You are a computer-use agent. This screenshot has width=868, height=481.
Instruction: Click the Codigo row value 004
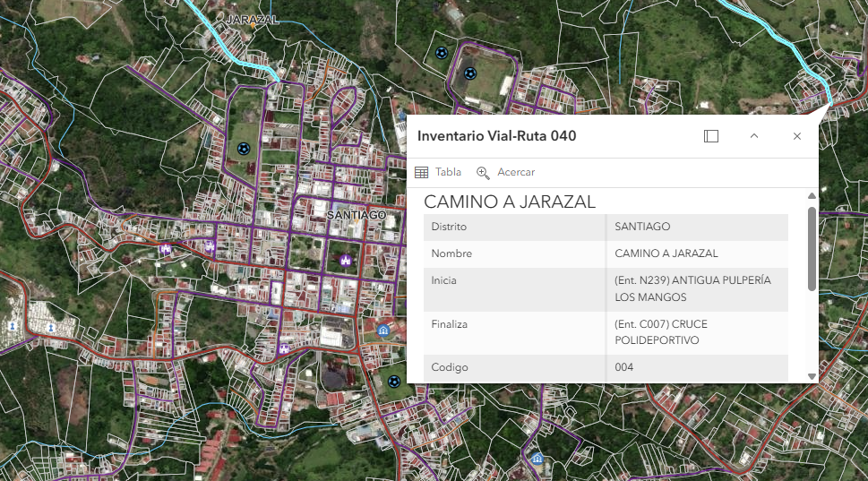tap(623, 367)
